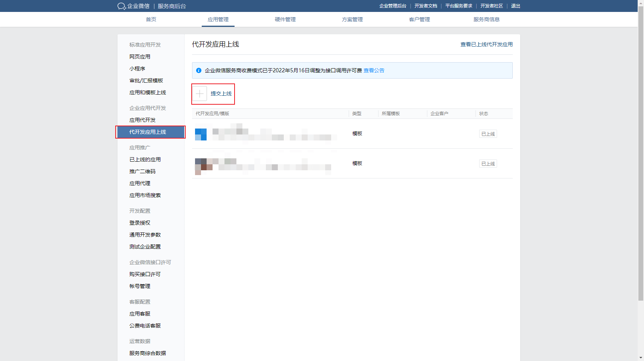Switch to the 首页 tab
This screenshot has height=361, width=644.
(151, 19)
